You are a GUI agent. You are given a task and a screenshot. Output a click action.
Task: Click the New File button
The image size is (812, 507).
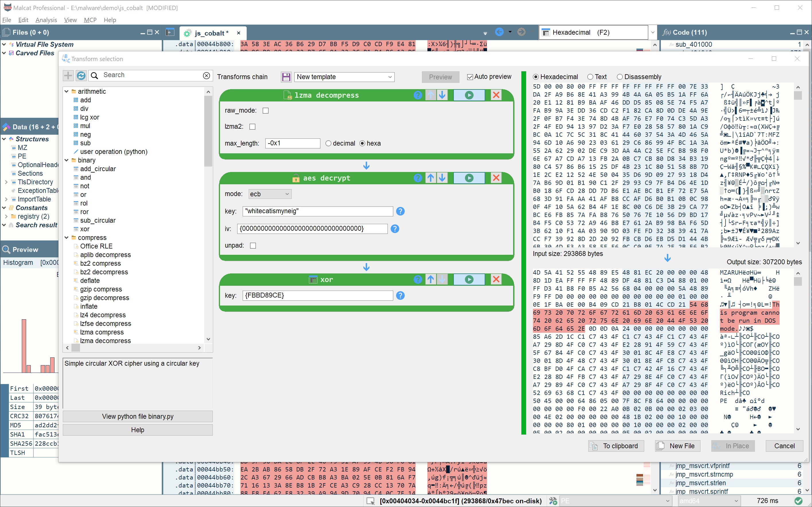[677, 446]
